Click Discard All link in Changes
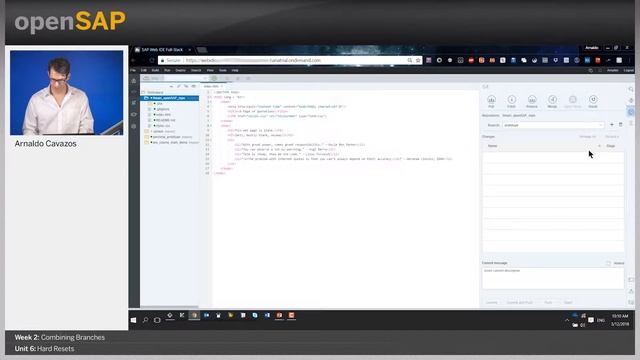The width and height of the screenshot is (640, 360). 612,137
